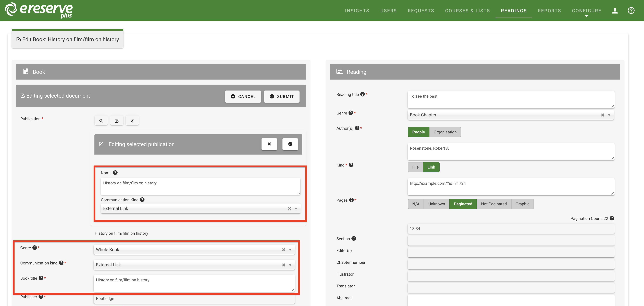Screen dimensions: 644x306
Task: Click the publication search magnifier icon
Action: pyautogui.click(x=101, y=121)
